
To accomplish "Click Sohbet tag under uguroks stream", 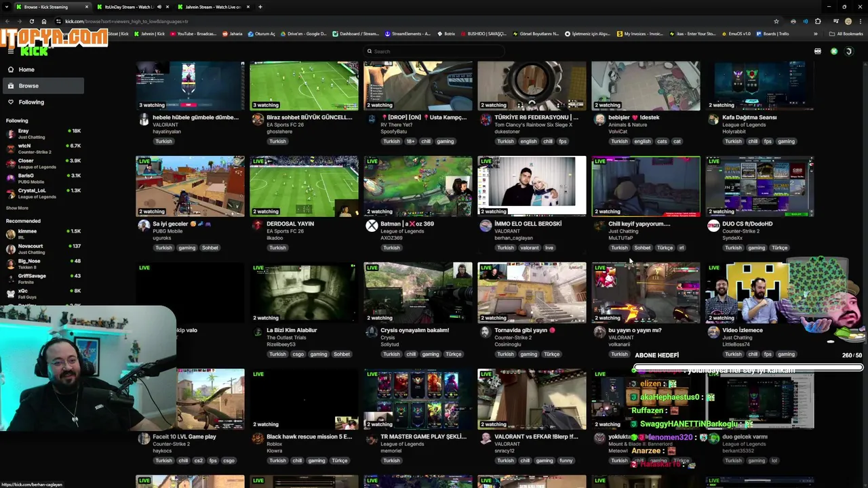I will pyautogui.click(x=210, y=248).
